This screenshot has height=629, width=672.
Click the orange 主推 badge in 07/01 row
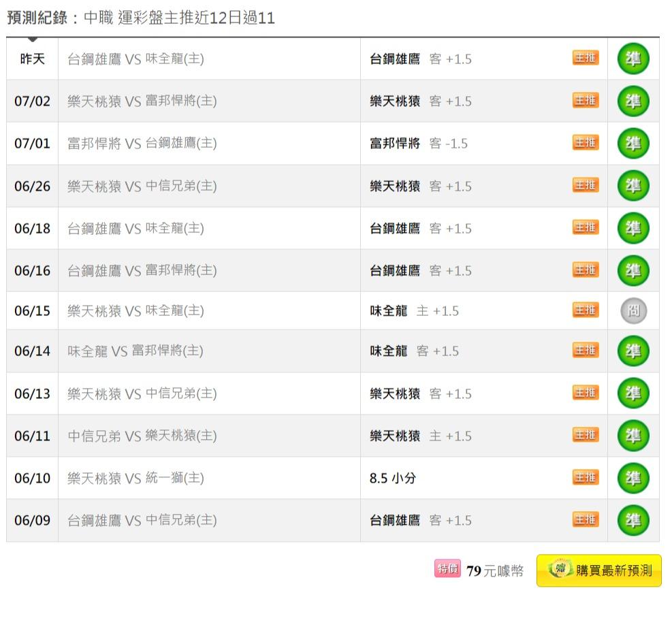tap(586, 143)
